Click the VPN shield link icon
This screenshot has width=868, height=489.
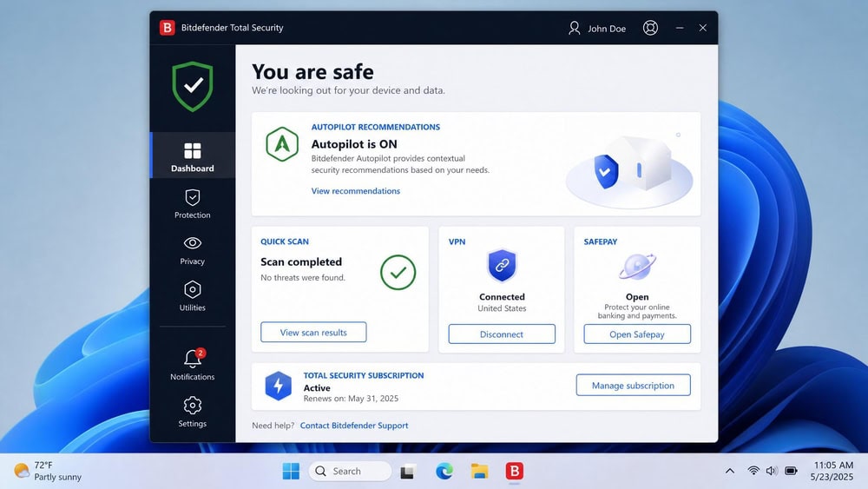502,265
